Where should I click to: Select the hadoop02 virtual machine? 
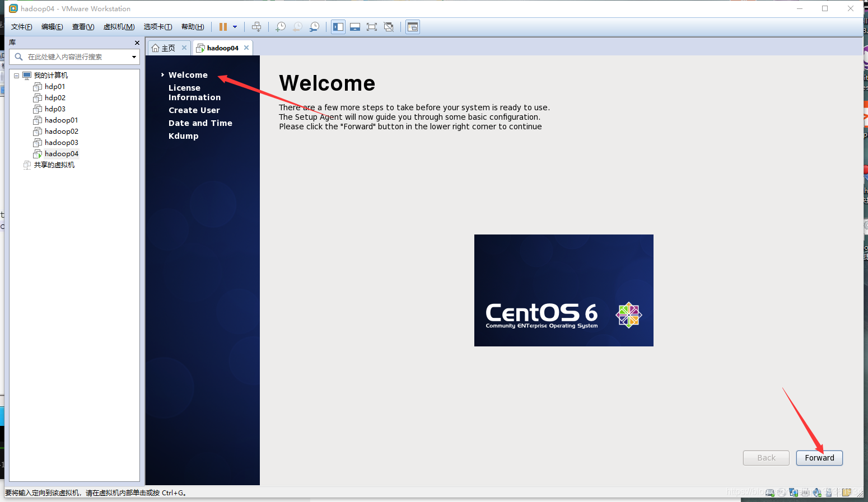click(62, 132)
